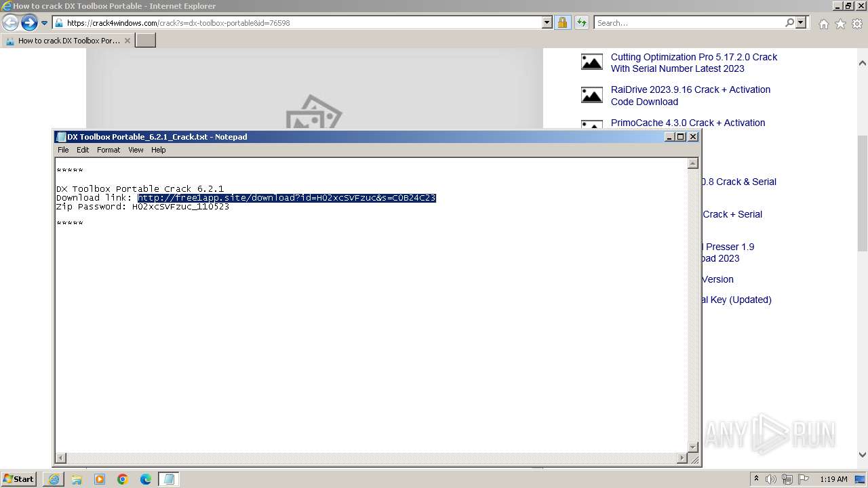868x488 pixels.
Task: Open the 'Crack + Serial' sidebar link
Action: tap(732, 214)
